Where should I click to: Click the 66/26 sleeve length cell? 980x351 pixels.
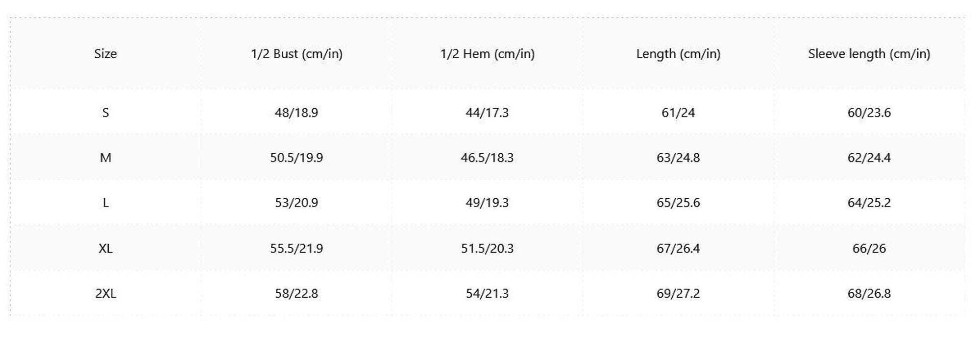click(x=869, y=248)
